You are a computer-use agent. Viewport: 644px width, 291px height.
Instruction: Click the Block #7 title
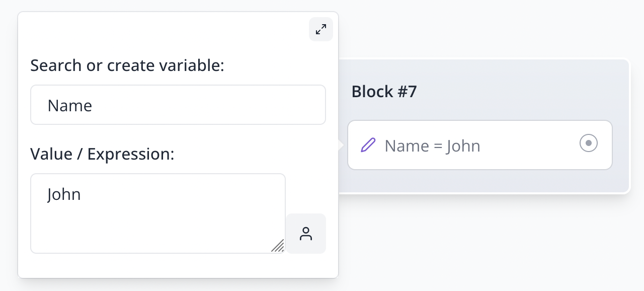(x=384, y=92)
